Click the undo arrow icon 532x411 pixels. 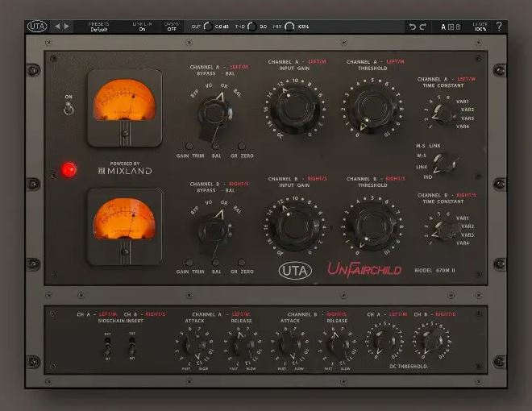(x=412, y=27)
